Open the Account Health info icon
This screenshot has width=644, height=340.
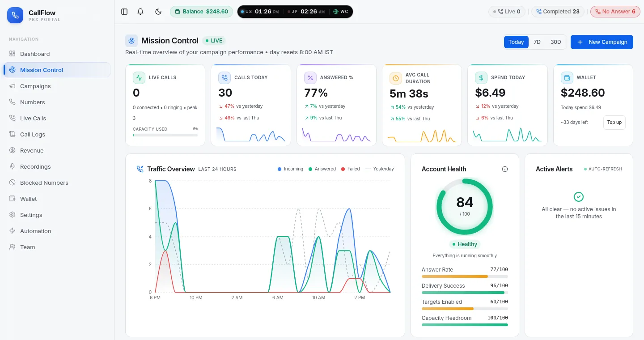point(505,169)
